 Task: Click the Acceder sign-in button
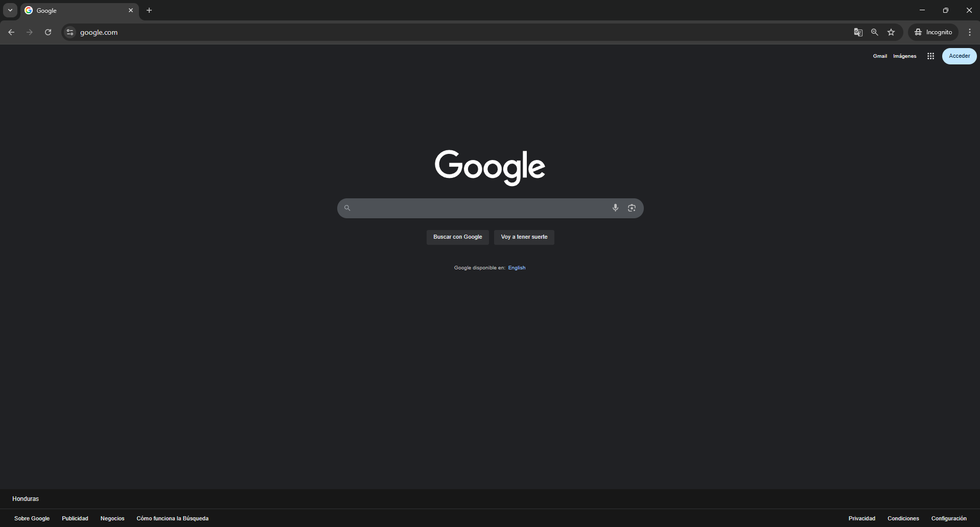click(x=960, y=56)
